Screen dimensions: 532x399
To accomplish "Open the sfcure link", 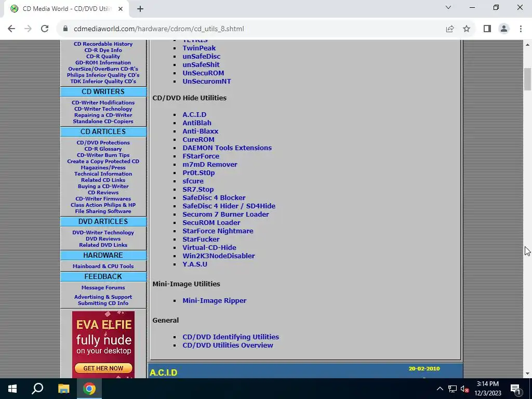I will point(193,181).
